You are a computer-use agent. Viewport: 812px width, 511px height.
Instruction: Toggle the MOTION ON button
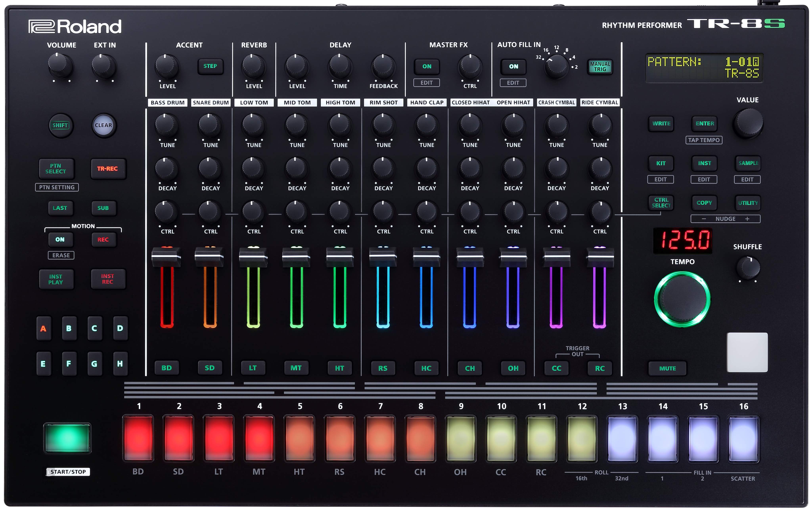pyautogui.click(x=60, y=239)
